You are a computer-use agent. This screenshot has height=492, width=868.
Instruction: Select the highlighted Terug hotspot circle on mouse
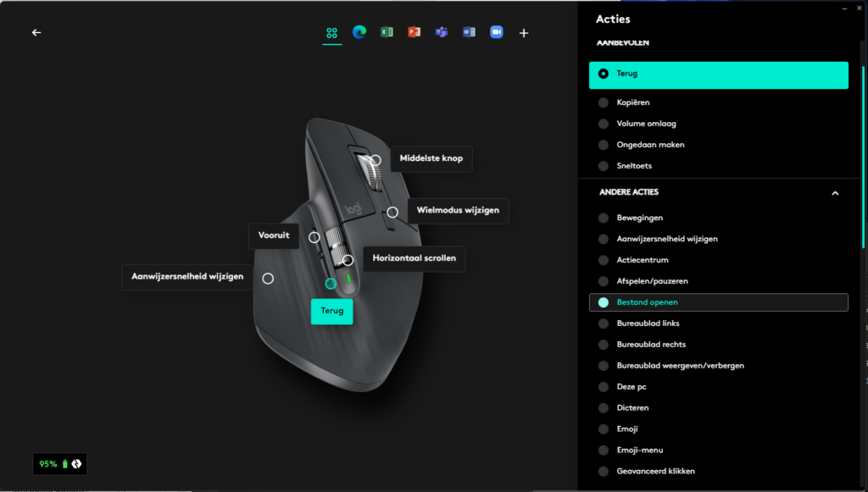click(x=331, y=284)
